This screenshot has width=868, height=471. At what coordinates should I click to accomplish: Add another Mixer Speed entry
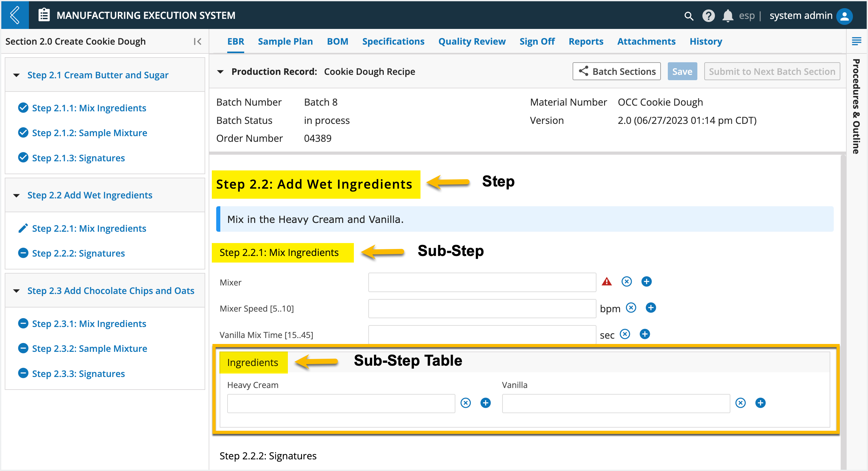651,308
